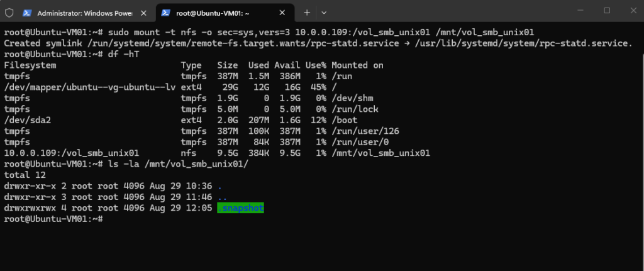
Task: Click the terminal icon on root@Ubuntu-VM01 tab
Action: [166, 13]
